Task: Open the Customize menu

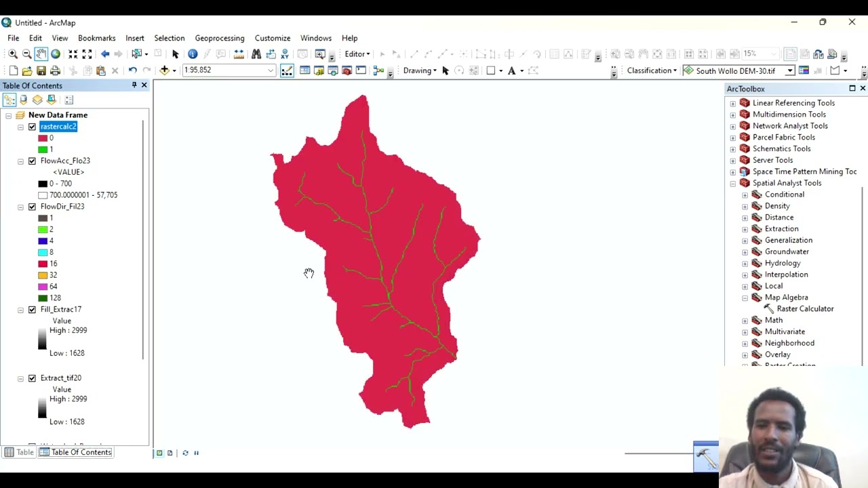Action: pyautogui.click(x=273, y=38)
